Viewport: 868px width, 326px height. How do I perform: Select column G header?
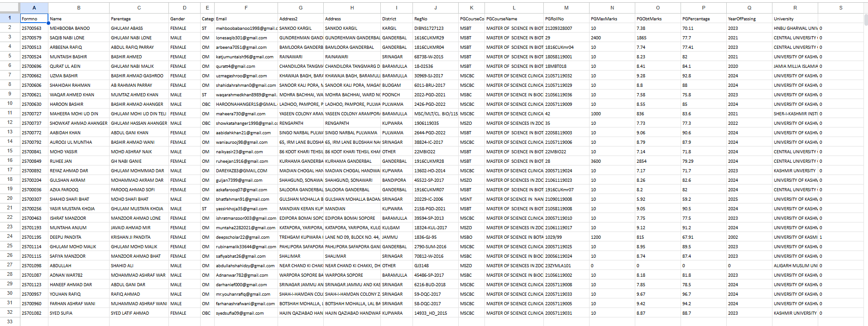tap(301, 8)
